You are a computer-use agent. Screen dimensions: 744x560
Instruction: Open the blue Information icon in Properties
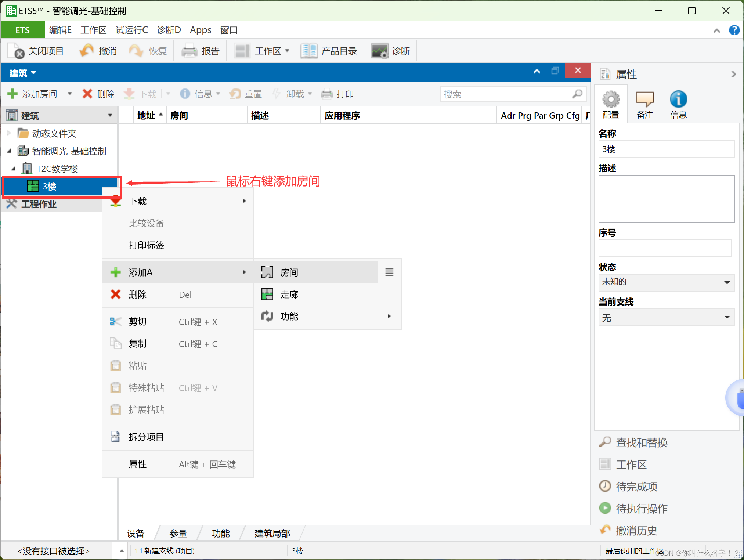click(x=678, y=100)
